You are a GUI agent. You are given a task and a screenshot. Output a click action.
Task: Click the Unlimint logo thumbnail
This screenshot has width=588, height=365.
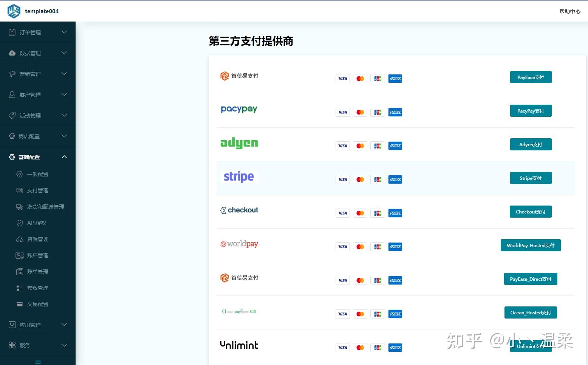239,345
